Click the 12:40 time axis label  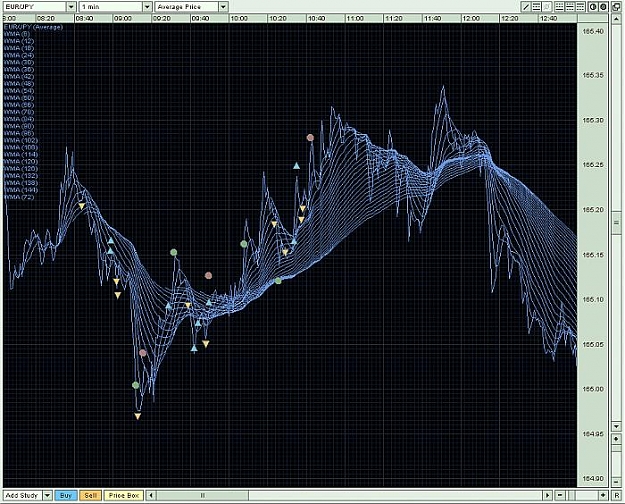[548, 18]
